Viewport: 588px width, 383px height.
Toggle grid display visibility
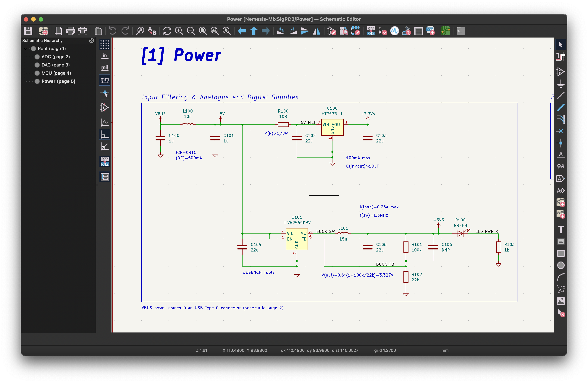point(104,45)
